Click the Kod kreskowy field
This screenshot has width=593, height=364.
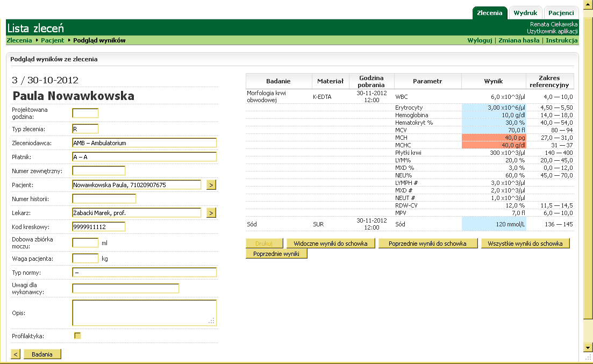click(x=99, y=227)
